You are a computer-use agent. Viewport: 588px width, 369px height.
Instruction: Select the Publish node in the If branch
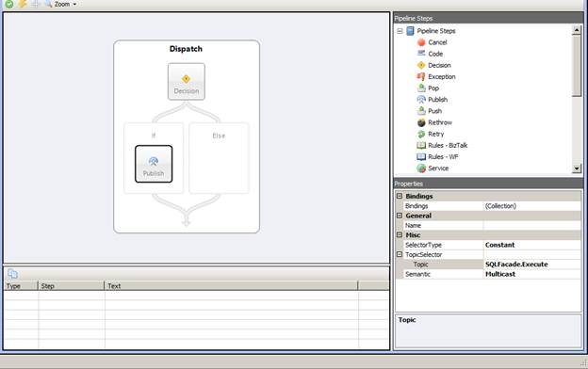click(x=154, y=164)
